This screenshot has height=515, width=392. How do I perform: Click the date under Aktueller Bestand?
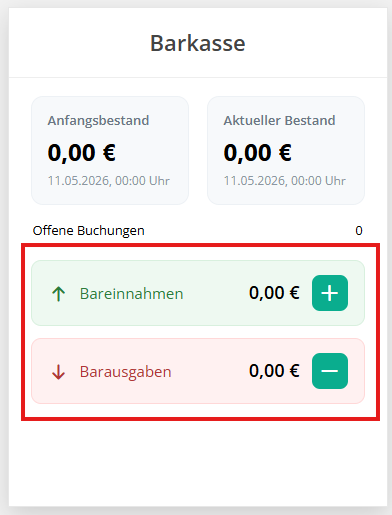click(x=285, y=181)
